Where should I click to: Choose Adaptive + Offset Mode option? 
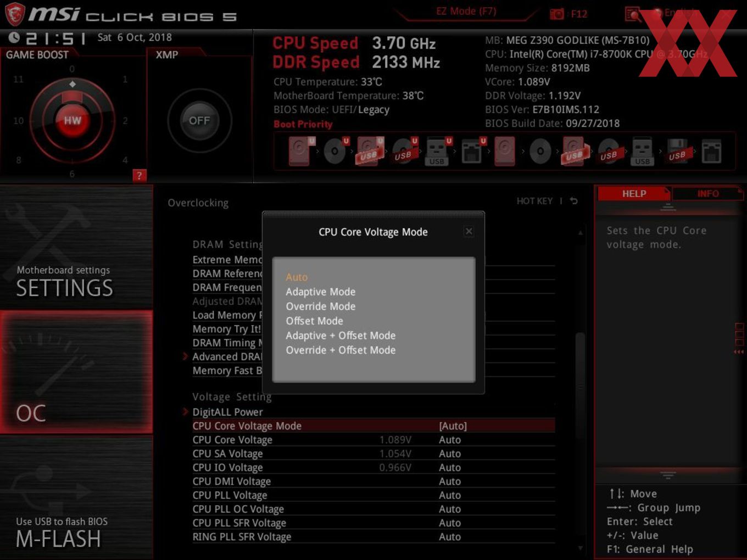(341, 335)
